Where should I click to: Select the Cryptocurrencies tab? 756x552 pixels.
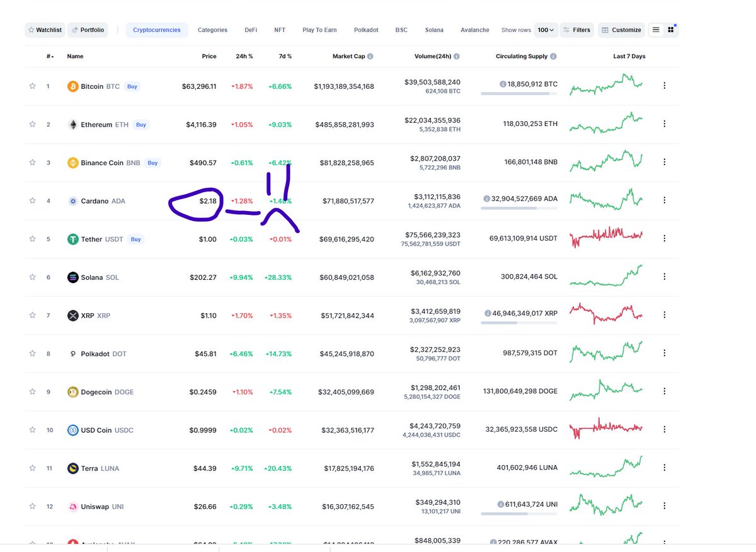(157, 30)
